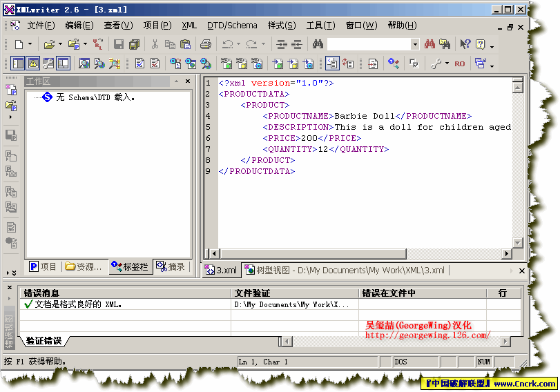This screenshot has width=560, height=392.
Task: Toggle the workspace panel view button
Action: coord(18,63)
